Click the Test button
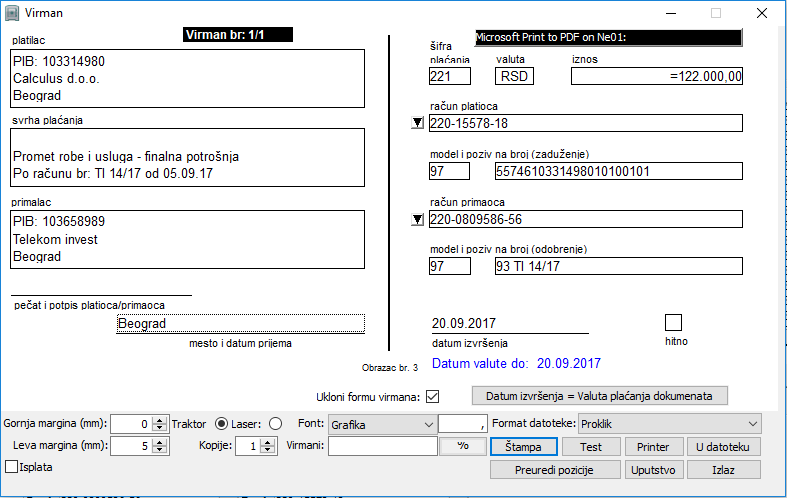The height and width of the screenshot is (498, 787). pos(591,447)
